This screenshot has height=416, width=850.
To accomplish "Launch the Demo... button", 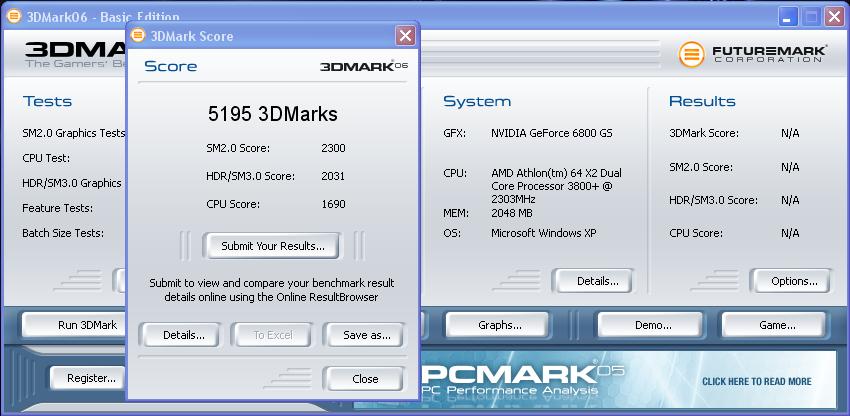I will point(652,325).
